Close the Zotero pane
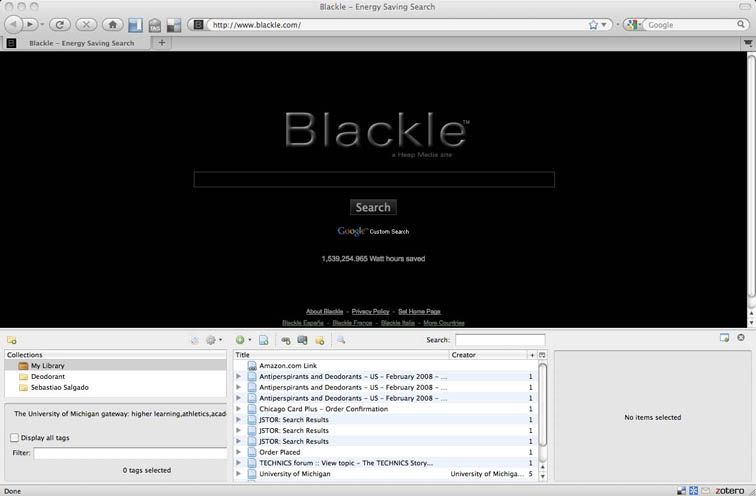This screenshot has height=496, width=756. [x=741, y=337]
